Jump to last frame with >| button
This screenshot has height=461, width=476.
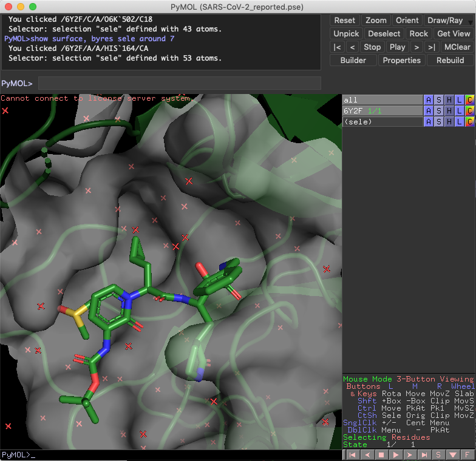coord(432,47)
